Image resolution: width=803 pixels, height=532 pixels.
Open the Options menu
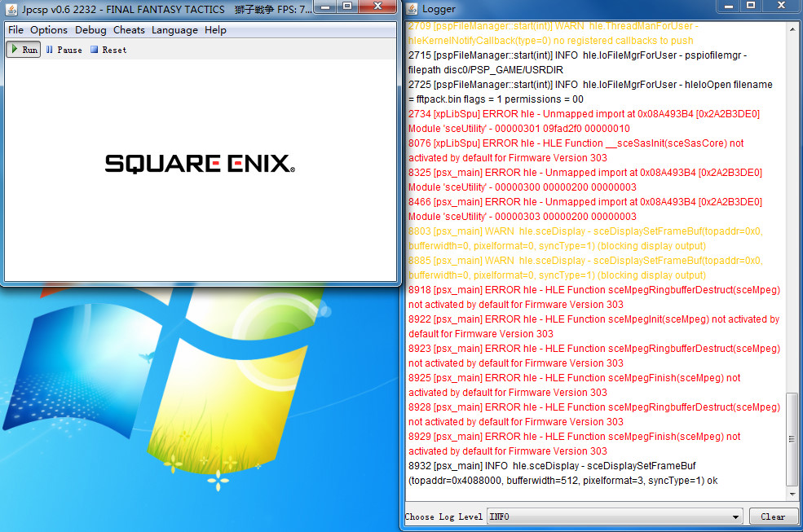49,30
